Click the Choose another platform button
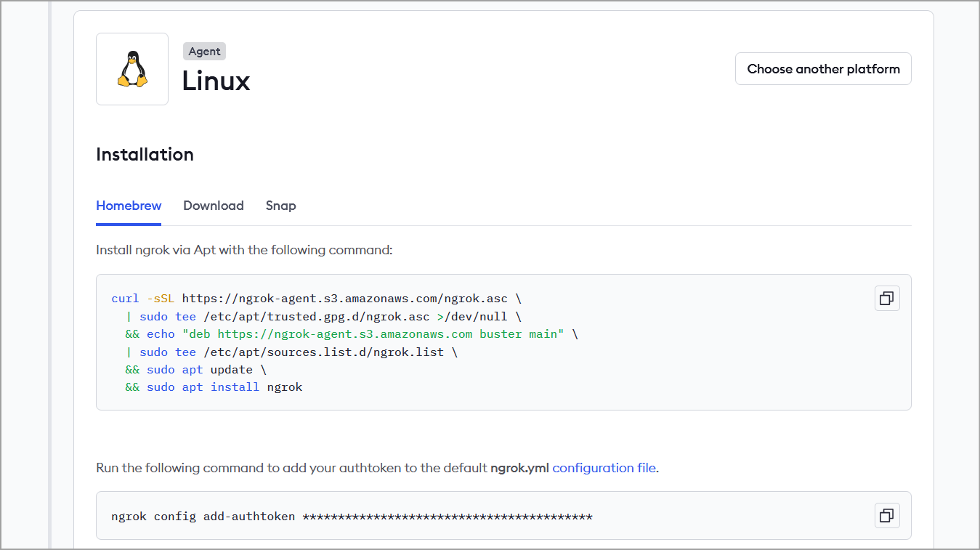Screen dimensions: 980x550 822,68
